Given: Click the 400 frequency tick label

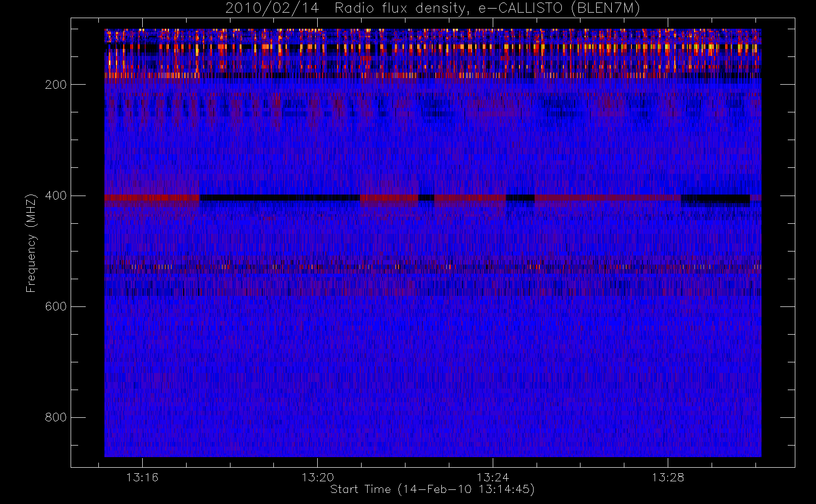Looking at the screenshot, I should coord(56,196).
